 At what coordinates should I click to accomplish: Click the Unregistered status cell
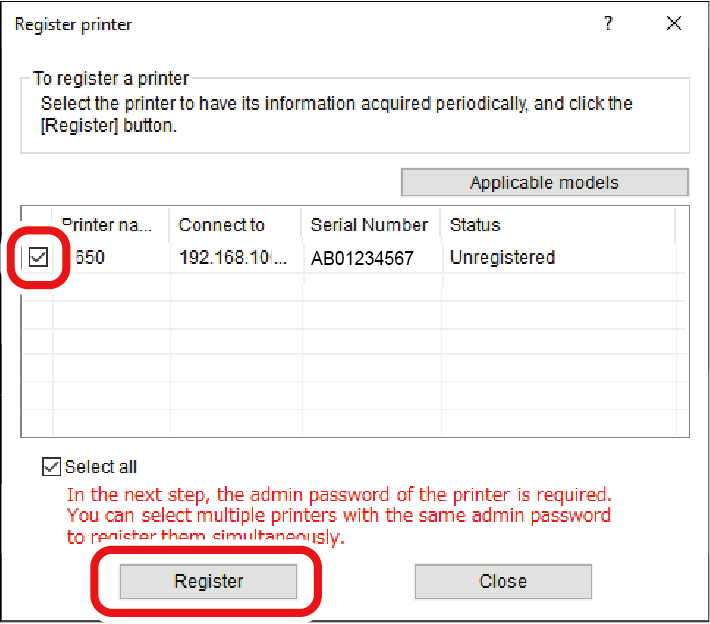(502, 258)
